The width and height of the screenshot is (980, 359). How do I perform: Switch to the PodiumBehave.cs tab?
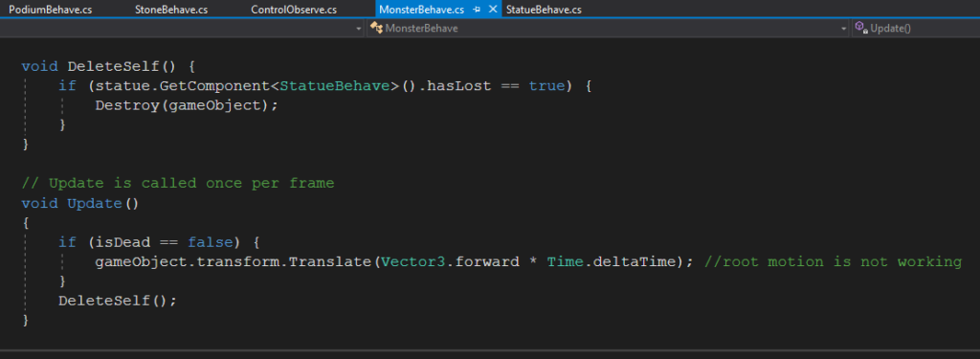click(50, 10)
